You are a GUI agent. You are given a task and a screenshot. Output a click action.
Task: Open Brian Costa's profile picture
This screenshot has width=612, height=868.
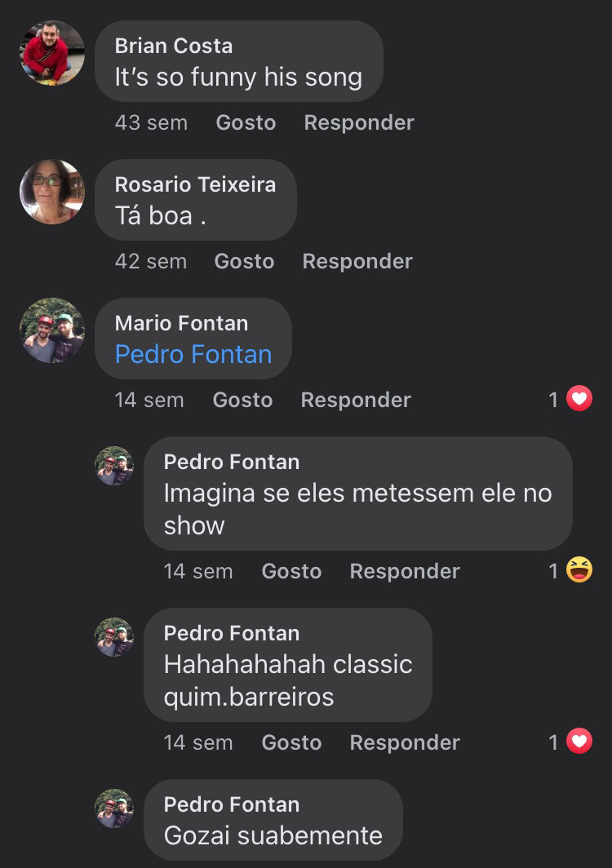(52, 53)
